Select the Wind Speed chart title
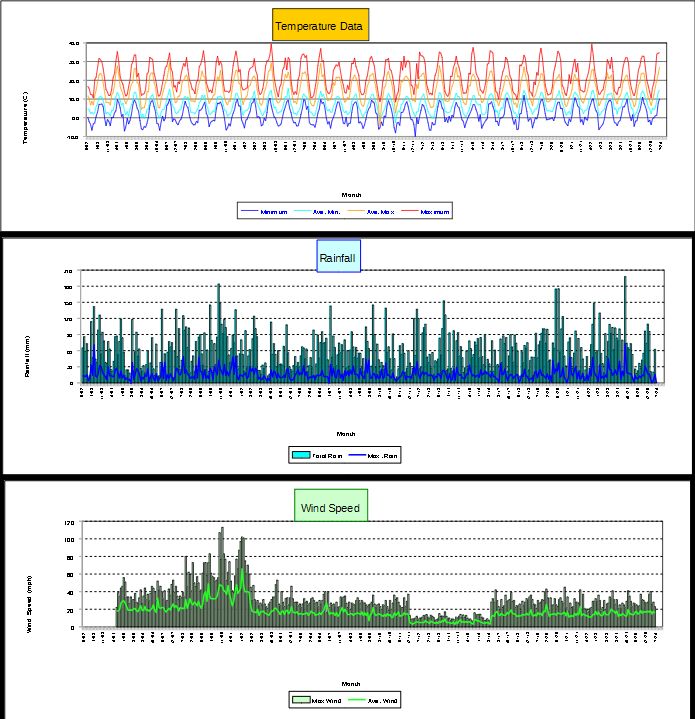 (331, 505)
